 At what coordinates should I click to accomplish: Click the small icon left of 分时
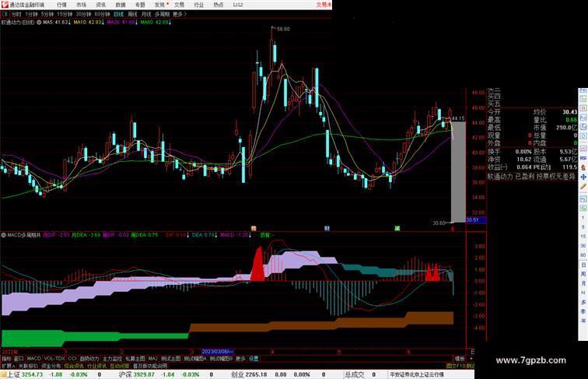pos(5,14)
